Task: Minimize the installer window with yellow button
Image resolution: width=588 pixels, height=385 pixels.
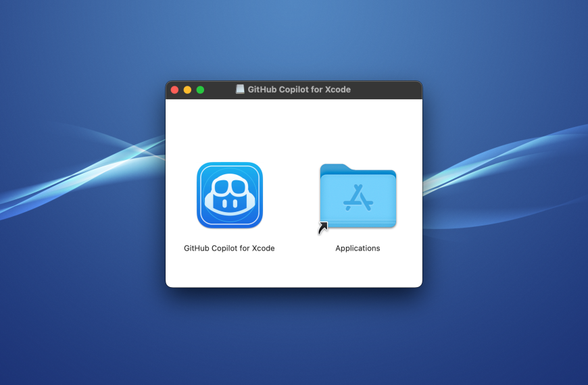Action: [x=187, y=90]
